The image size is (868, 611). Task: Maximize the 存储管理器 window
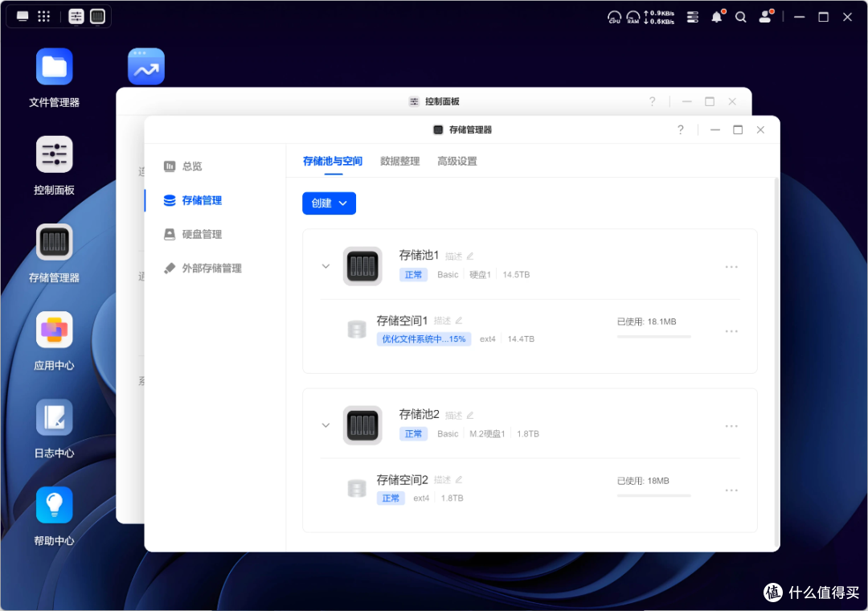(738, 129)
